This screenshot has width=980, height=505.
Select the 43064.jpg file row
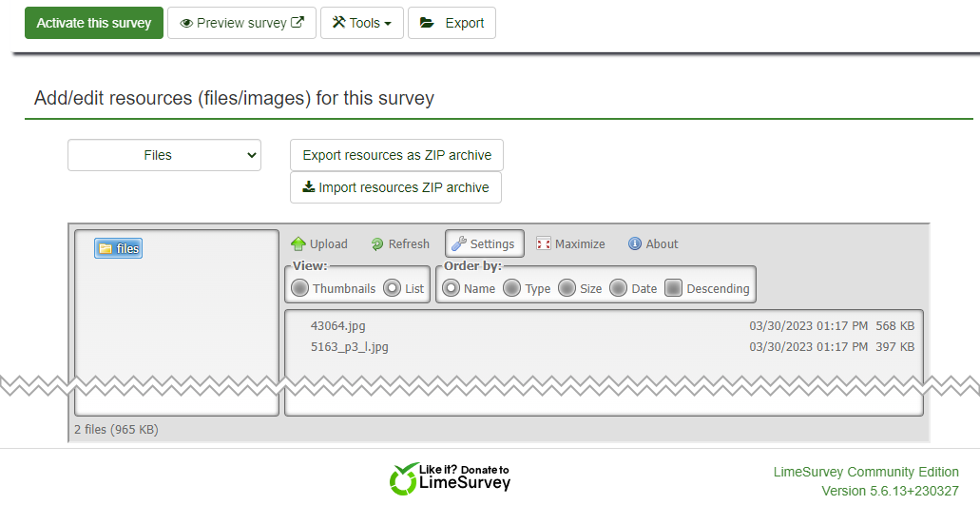[338, 326]
